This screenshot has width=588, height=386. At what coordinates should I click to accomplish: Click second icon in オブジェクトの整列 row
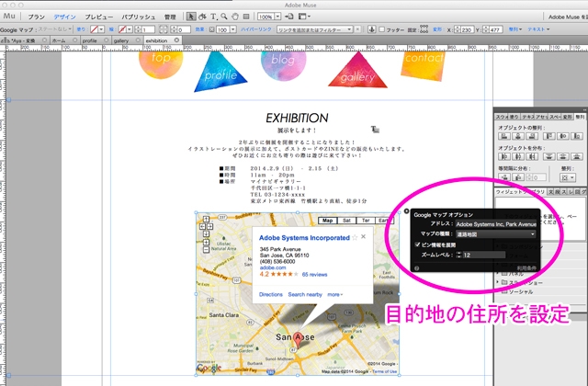pyautogui.click(x=518, y=136)
